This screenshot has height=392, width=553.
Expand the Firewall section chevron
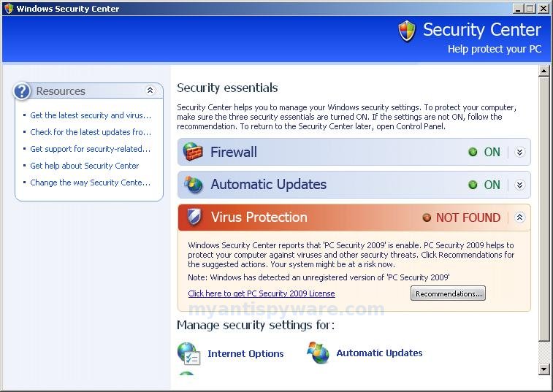pos(519,152)
